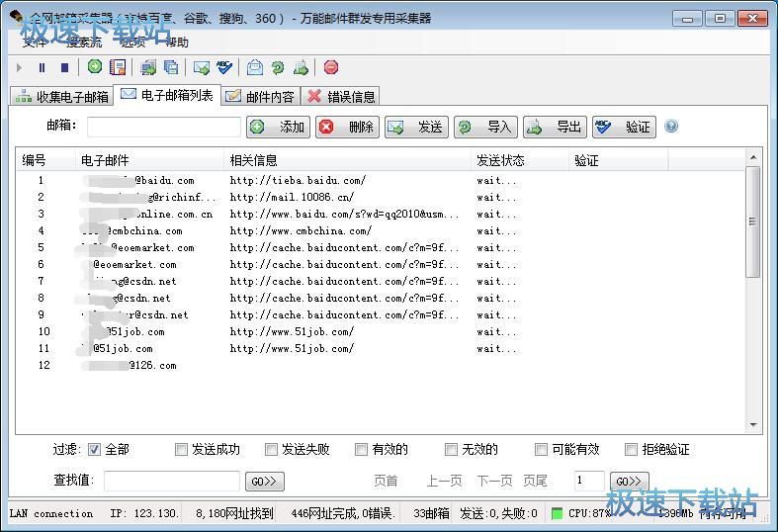Sort by the 相关信息 column header
Image resolution: width=778 pixels, height=532 pixels.
(347, 160)
